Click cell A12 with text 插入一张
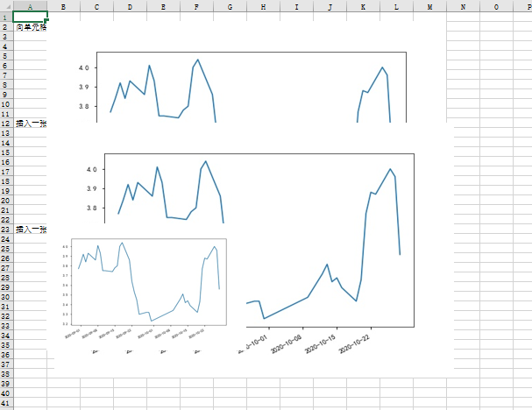The height and width of the screenshot is (410, 532). tap(30, 124)
